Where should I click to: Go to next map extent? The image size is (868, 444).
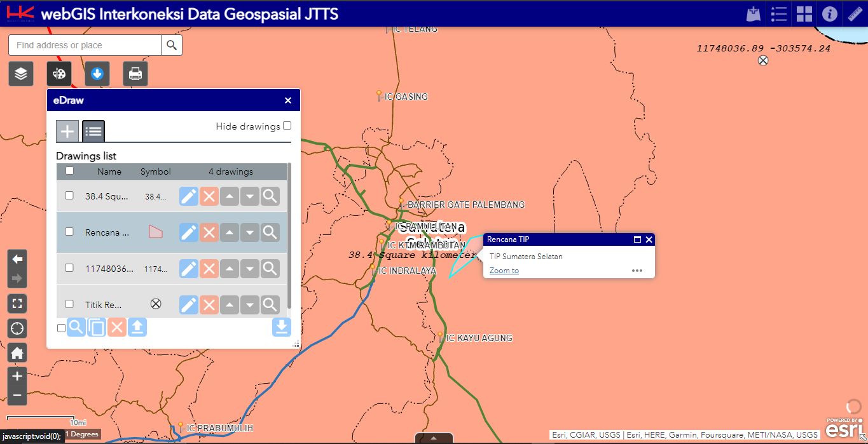[17, 278]
